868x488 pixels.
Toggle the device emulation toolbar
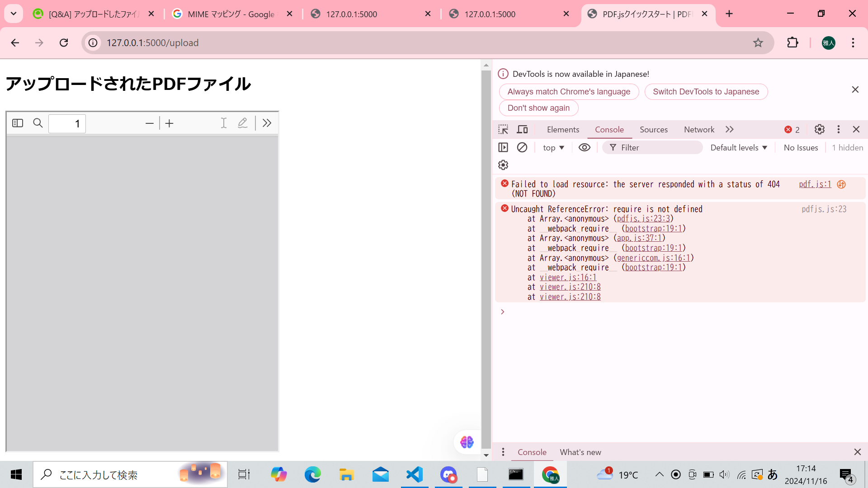[x=522, y=129]
